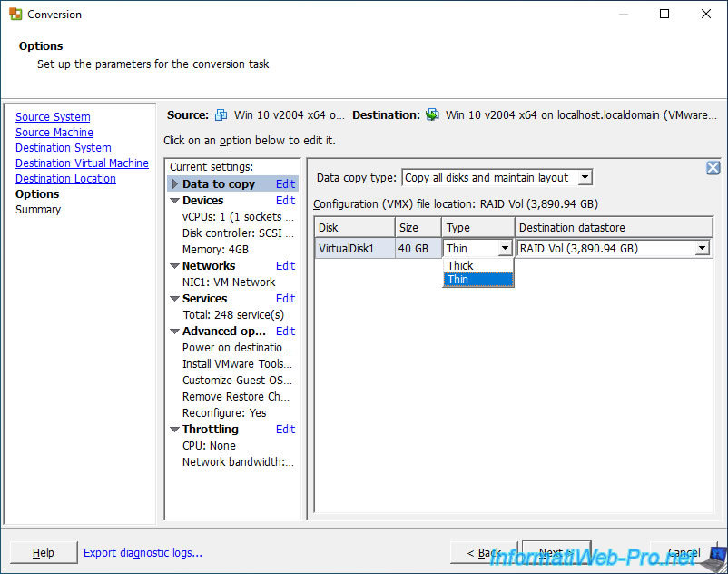Click the Help button
Viewport: 728px width, 574px height.
[x=44, y=552]
